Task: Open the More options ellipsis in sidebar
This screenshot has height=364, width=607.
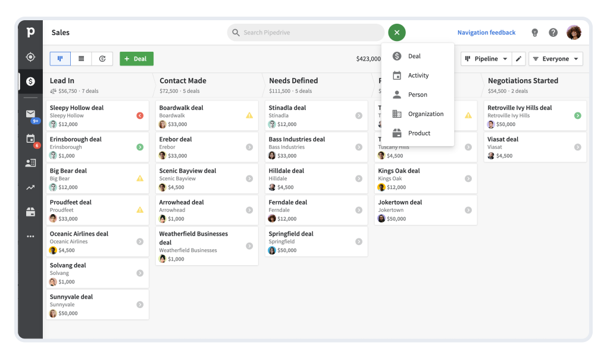Action: 30,236
